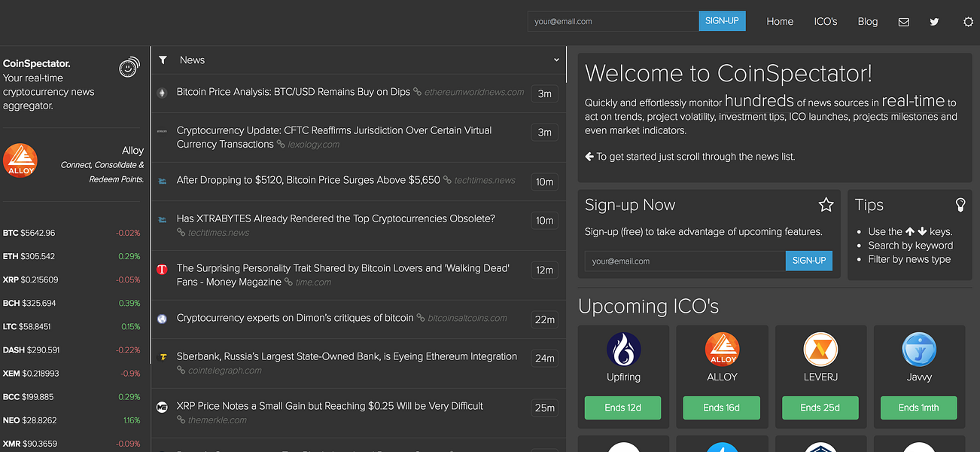This screenshot has height=452, width=980.
Task: Open 'Sberbank, Russia's Largest State-Owned Bank' headline
Action: coord(347,356)
